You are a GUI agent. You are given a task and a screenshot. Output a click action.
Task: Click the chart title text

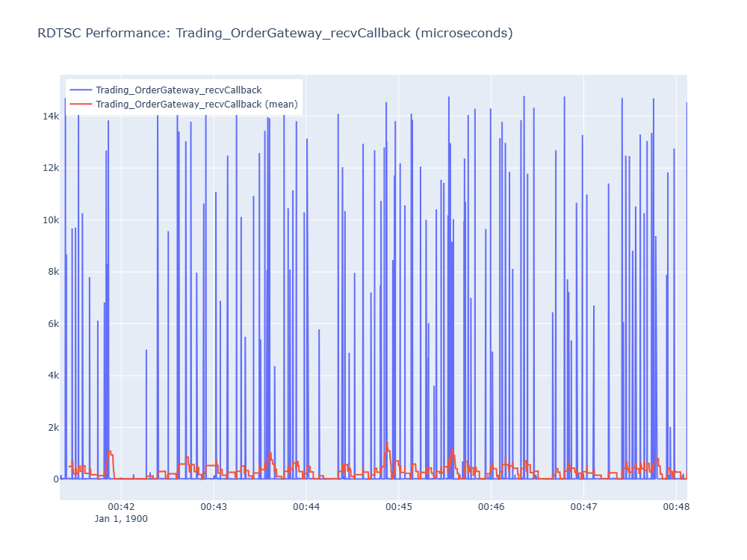pyautogui.click(x=276, y=33)
